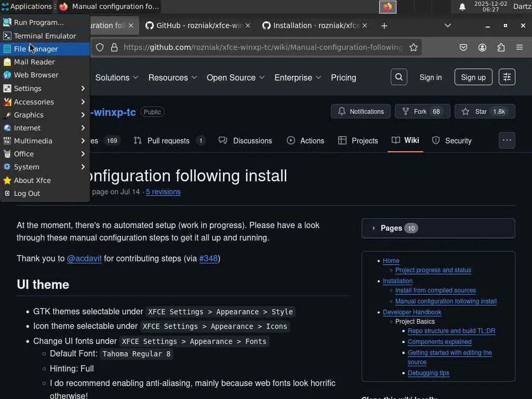Viewport: 532px width, 399px height.
Task: Bookmark this page with the star icon
Action: point(414,47)
